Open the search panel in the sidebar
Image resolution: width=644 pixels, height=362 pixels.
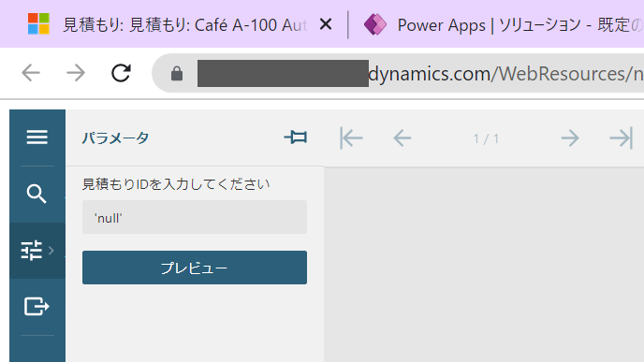[x=37, y=194]
